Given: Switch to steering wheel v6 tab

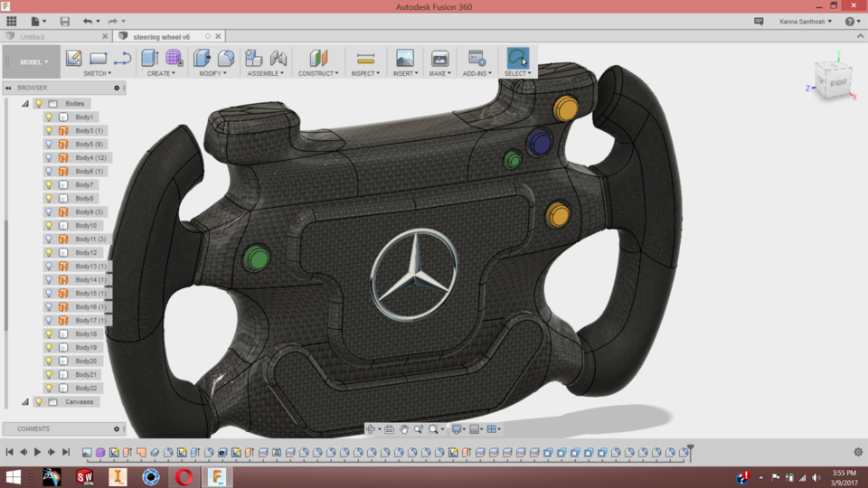Looking at the screenshot, I should (x=161, y=36).
